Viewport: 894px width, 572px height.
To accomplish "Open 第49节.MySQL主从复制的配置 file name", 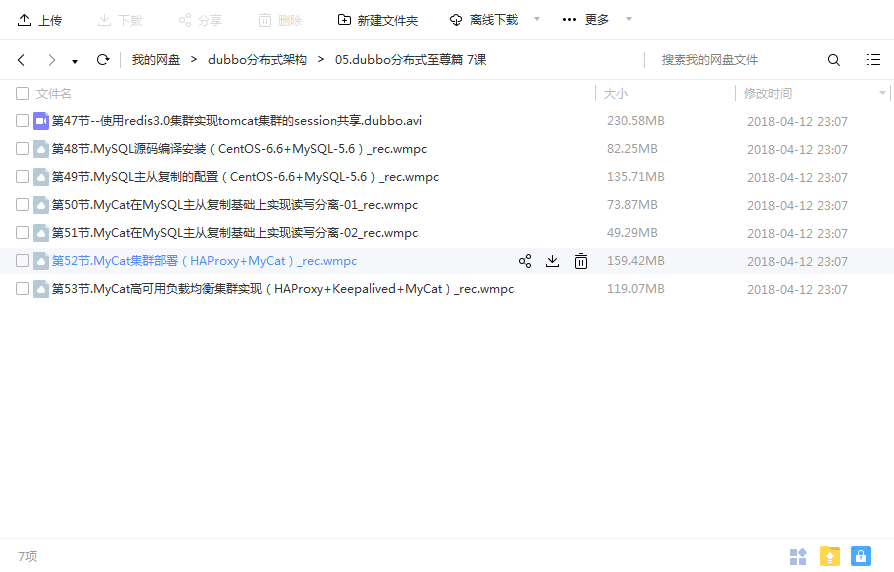I will tap(245, 177).
